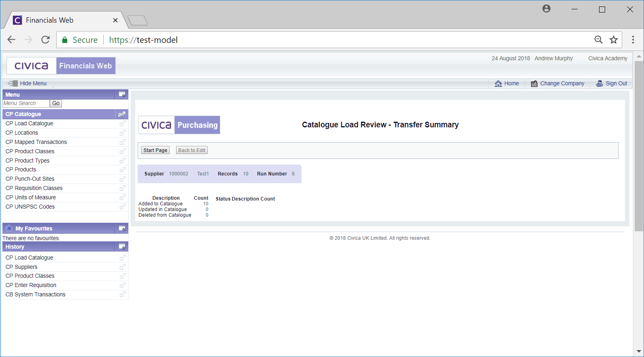Select the supplier number 1000002
Viewport: 644px width, 357px height.
click(x=179, y=174)
